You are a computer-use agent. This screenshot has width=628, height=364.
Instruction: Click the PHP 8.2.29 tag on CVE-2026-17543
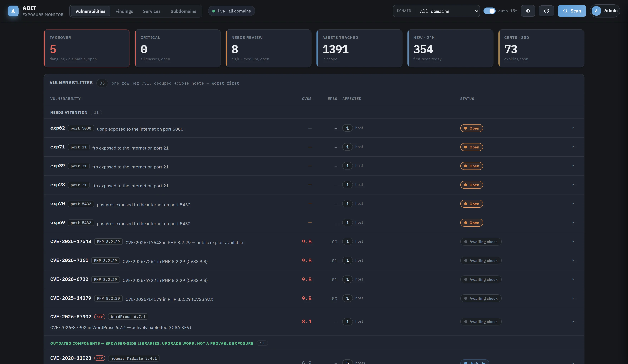(x=108, y=242)
